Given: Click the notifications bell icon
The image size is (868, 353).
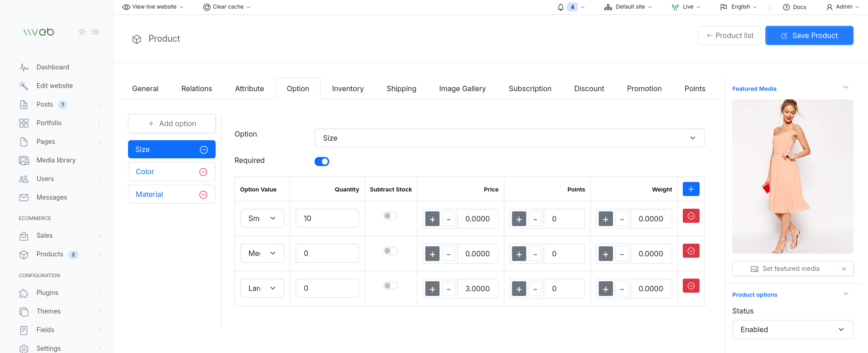Looking at the screenshot, I should (561, 7).
